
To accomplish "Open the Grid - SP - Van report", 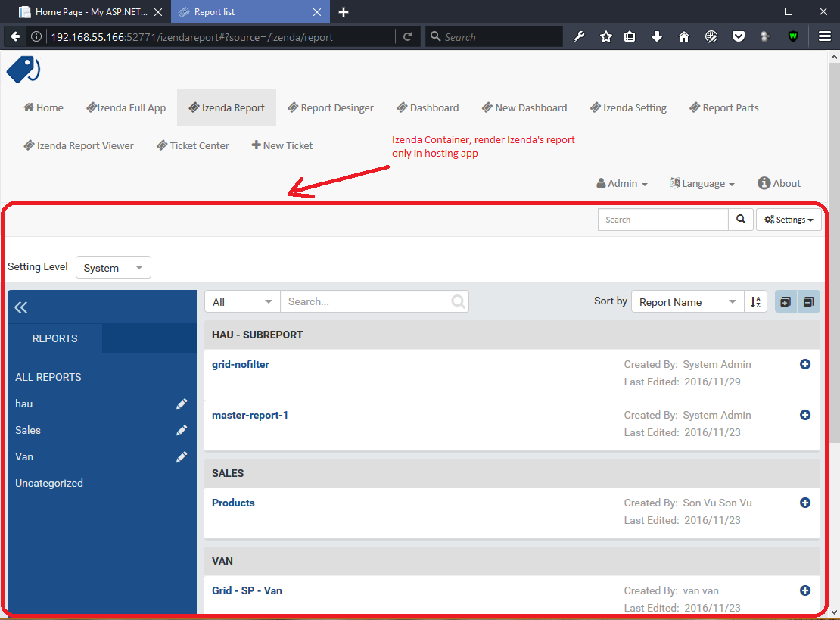I will (247, 590).
